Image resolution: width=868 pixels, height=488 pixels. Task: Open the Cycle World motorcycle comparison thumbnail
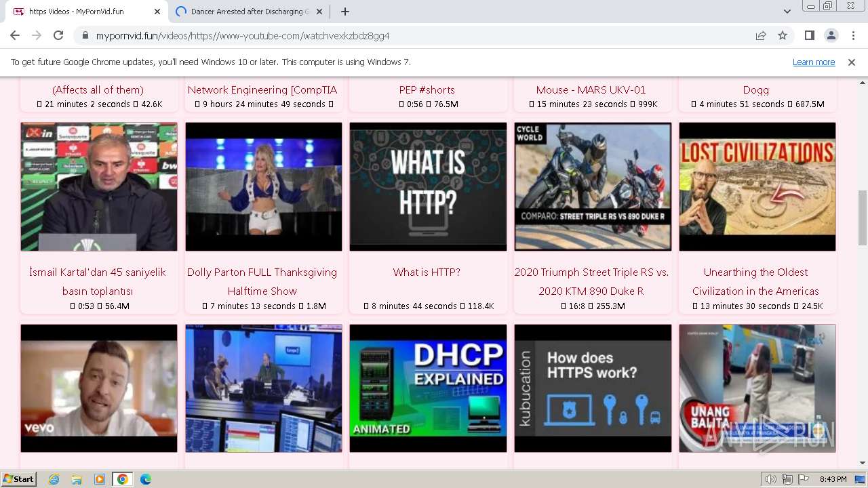point(593,186)
